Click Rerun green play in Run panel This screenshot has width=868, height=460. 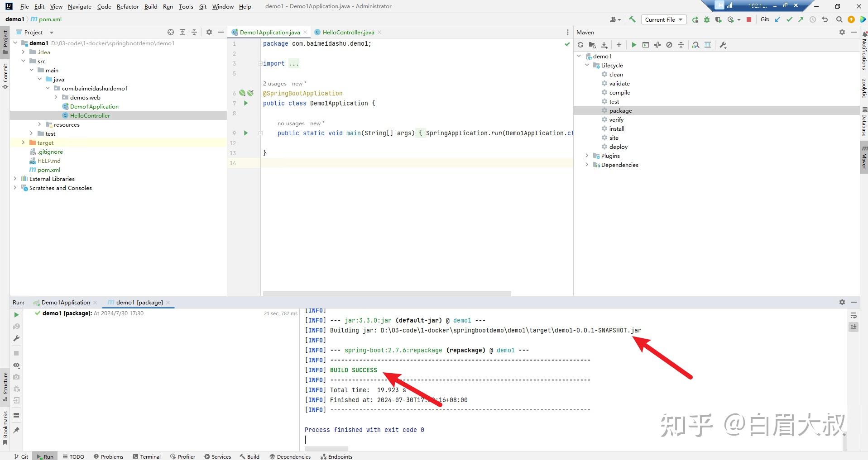[16, 315]
